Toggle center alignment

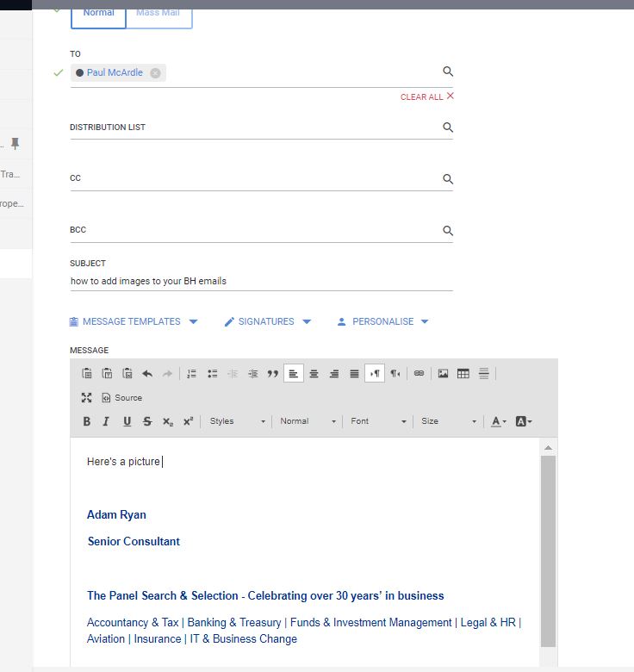314,374
